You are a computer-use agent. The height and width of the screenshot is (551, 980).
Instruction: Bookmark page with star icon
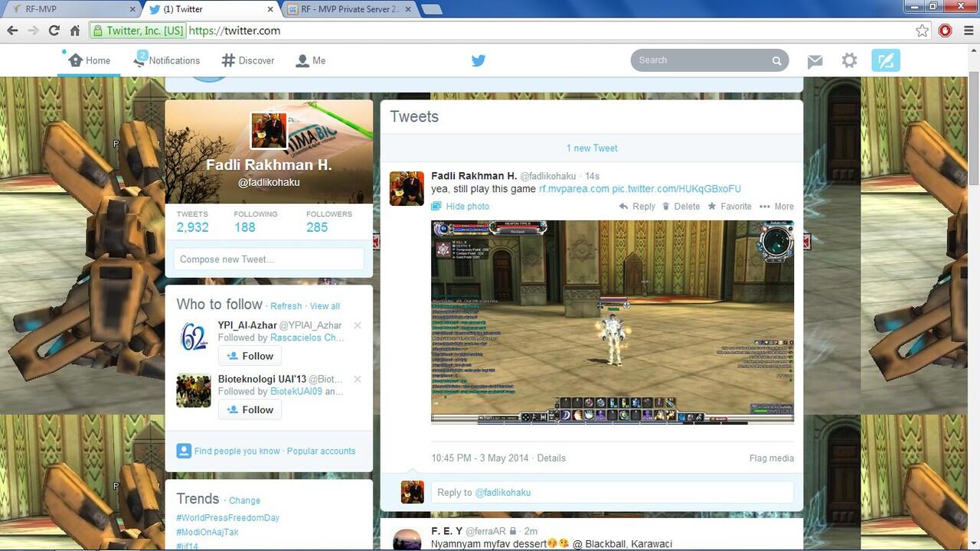[923, 31]
